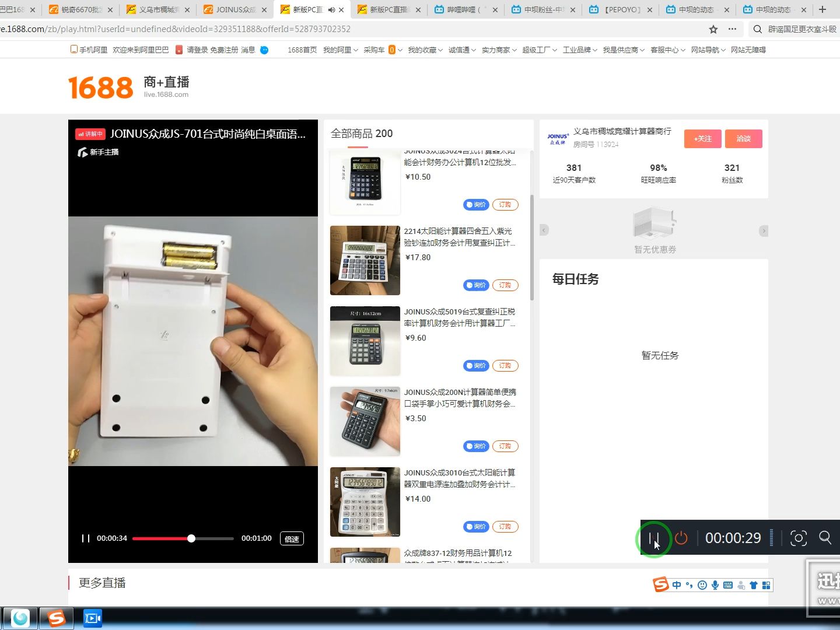
Task: Expand the 客服中心 dropdown
Action: click(668, 50)
